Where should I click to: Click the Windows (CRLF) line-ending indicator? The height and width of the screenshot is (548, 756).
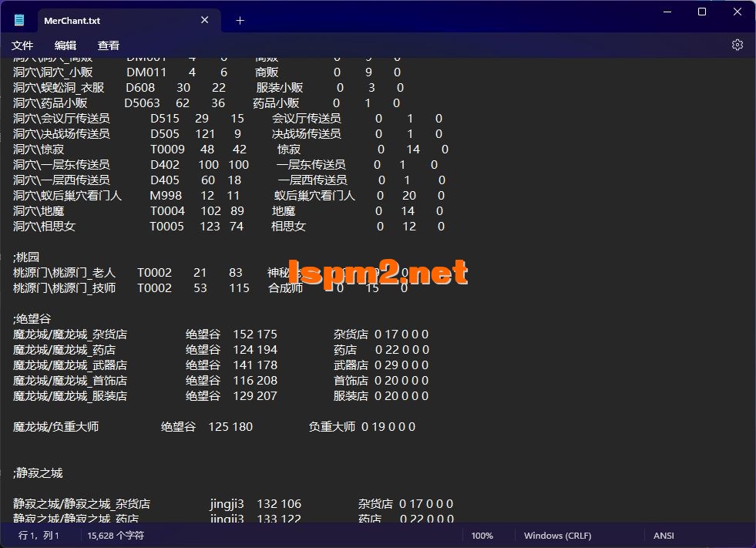click(x=556, y=535)
